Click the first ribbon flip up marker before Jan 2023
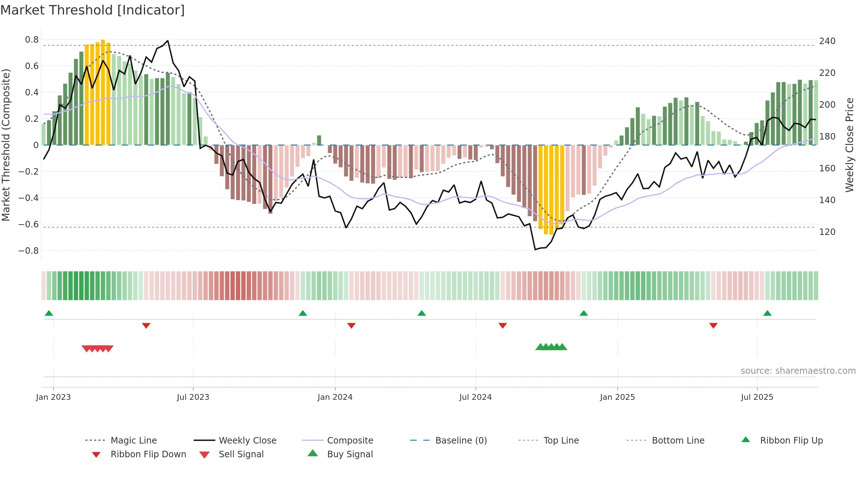This screenshot has height=488, width=868. [49, 313]
